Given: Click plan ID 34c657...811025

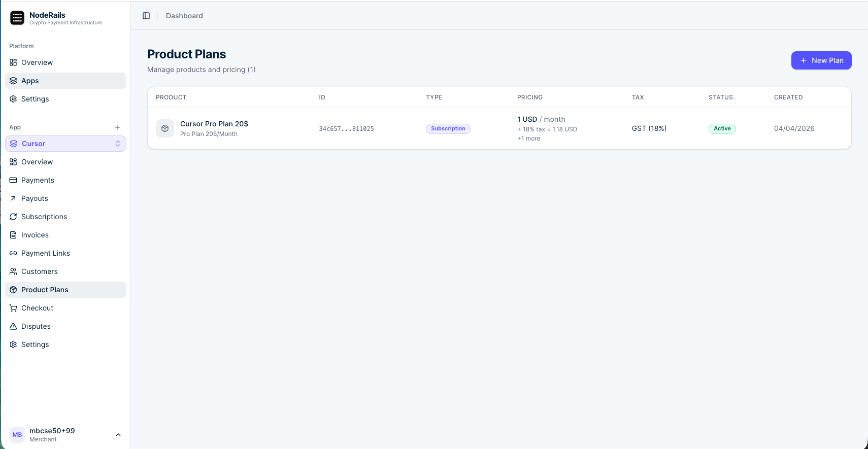Looking at the screenshot, I should (346, 129).
